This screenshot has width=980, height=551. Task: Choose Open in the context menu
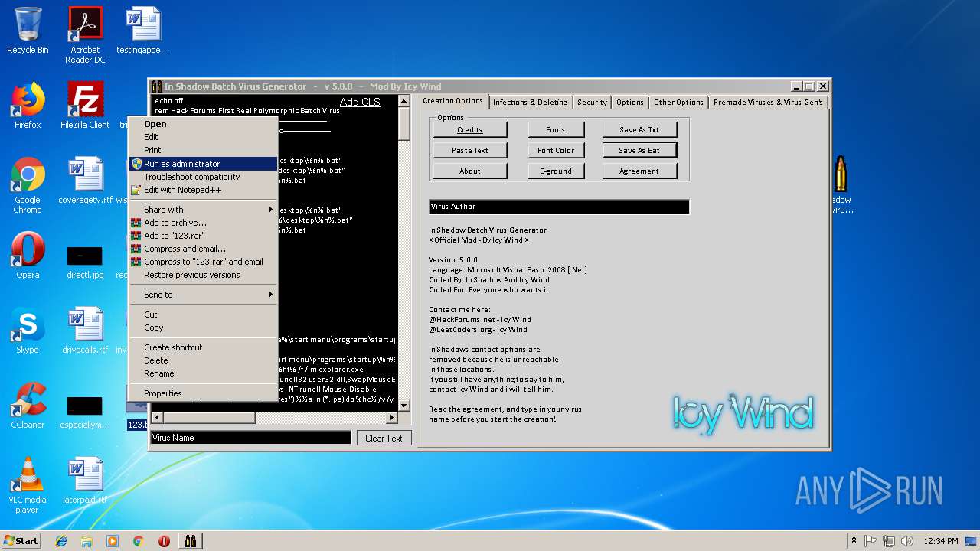tap(203, 124)
